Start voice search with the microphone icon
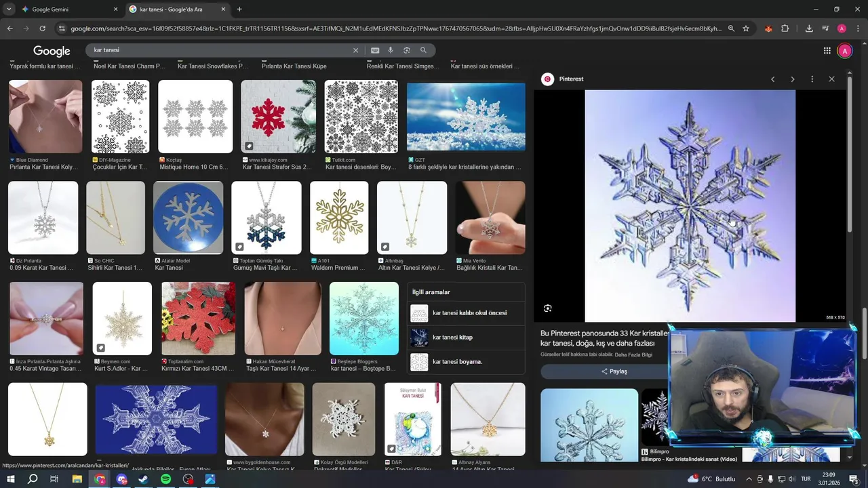The height and width of the screenshot is (488, 868). 391,50
